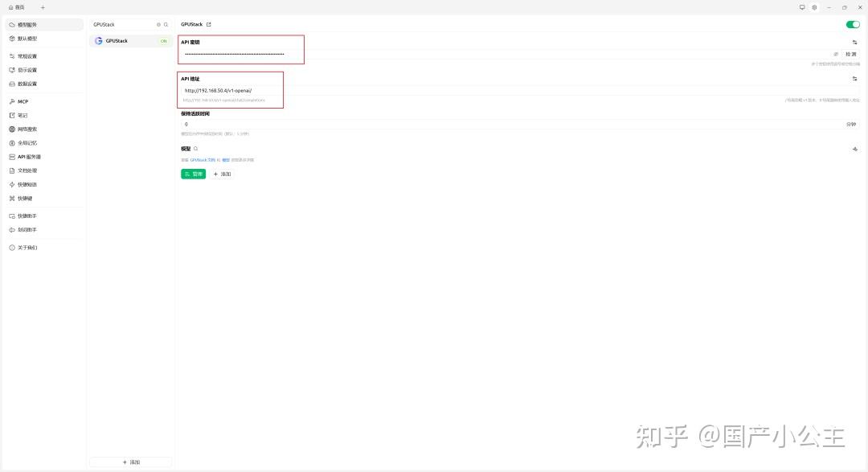The image size is (868, 472).
Task: Switch to the 首页 home tab
Action: (17, 8)
